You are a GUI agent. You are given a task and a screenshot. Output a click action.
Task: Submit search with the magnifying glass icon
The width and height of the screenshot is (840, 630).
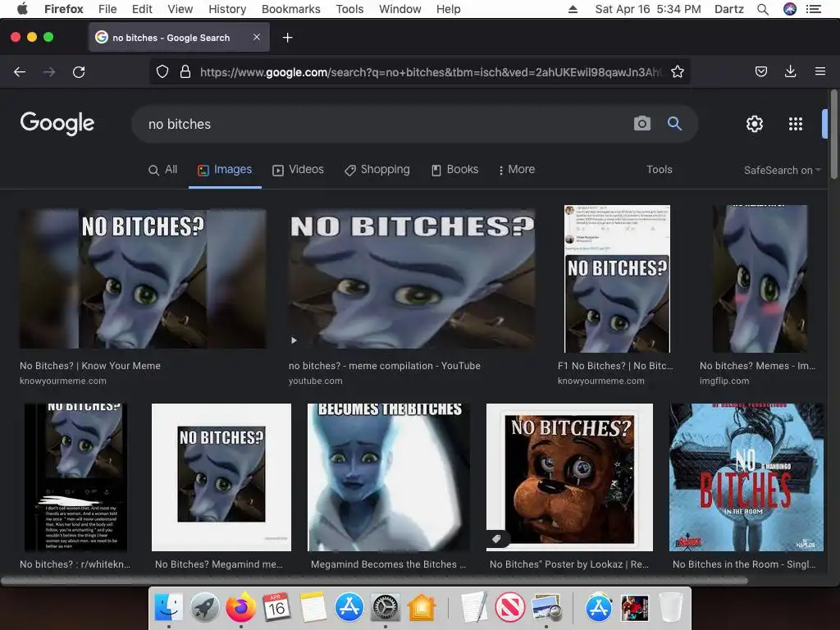tap(674, 124)
